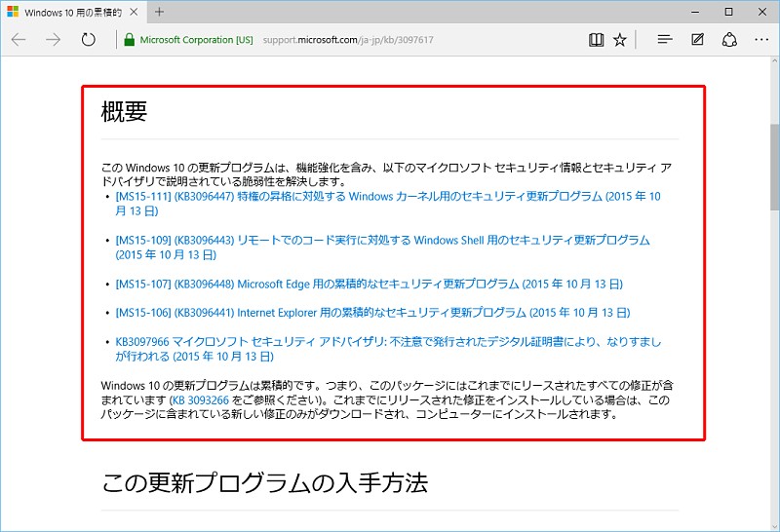Open MS15-109 KB3096443 Windows Shell update link
Viewport: 780px width, 532px height.
[382, 247]
